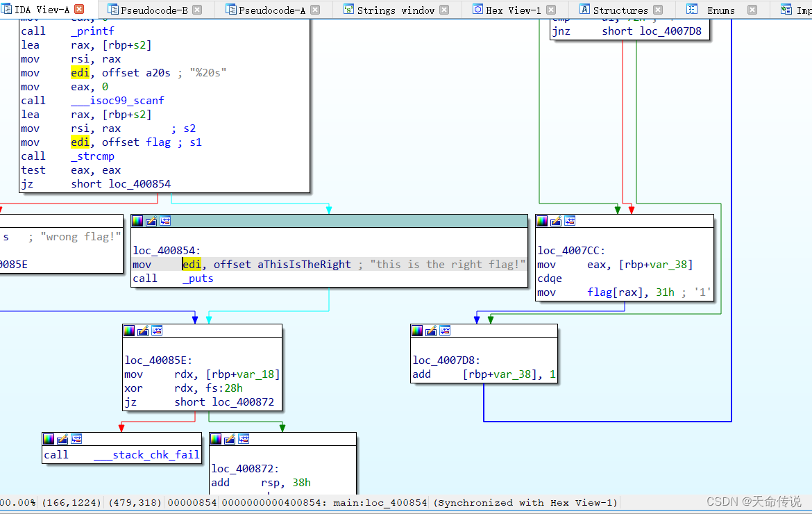
Task: Click the zoom percentage in the status bar
Action: click(14, 502)
